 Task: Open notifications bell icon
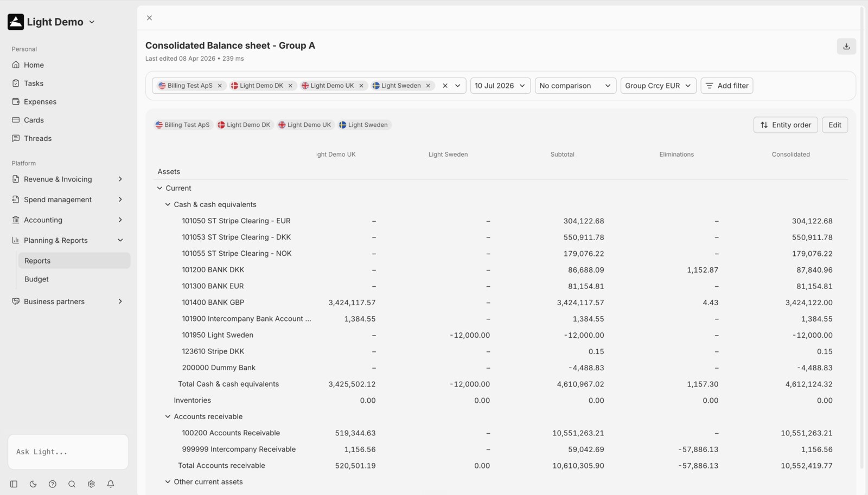point(111,484)
